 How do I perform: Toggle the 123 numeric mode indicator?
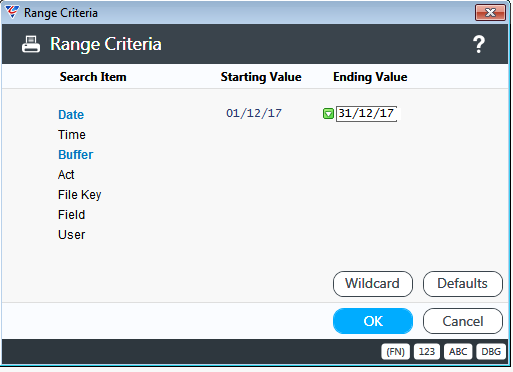coord(427,352)
